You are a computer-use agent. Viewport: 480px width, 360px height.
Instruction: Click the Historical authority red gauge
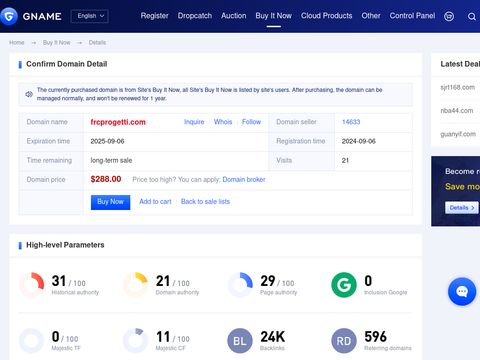point(32,285)
